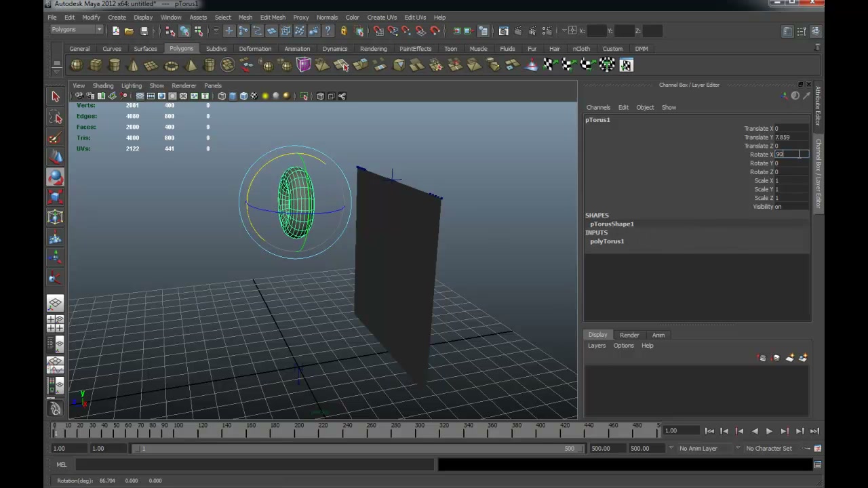868x488 pixels.
Task: Toggle wireframe display in viewport toolbar
Action: [222, 96]
